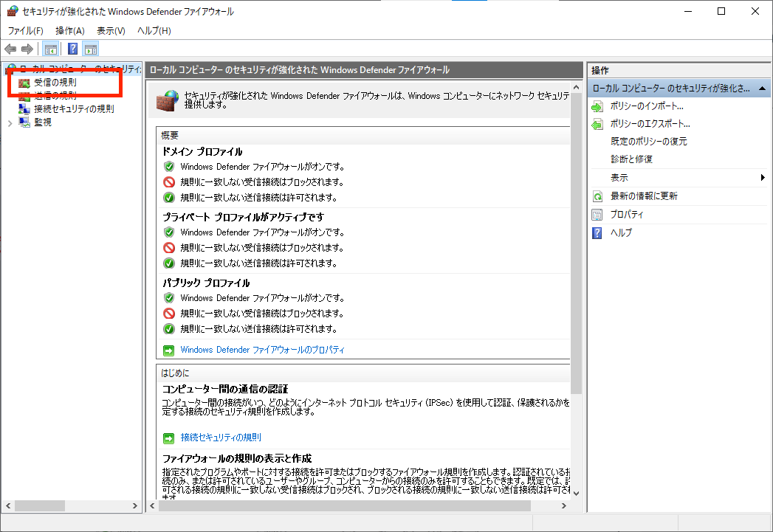Viewport: 773px width, 532px height.
Task: Select 監視 tree node
Action: click(x=43, y=122)
